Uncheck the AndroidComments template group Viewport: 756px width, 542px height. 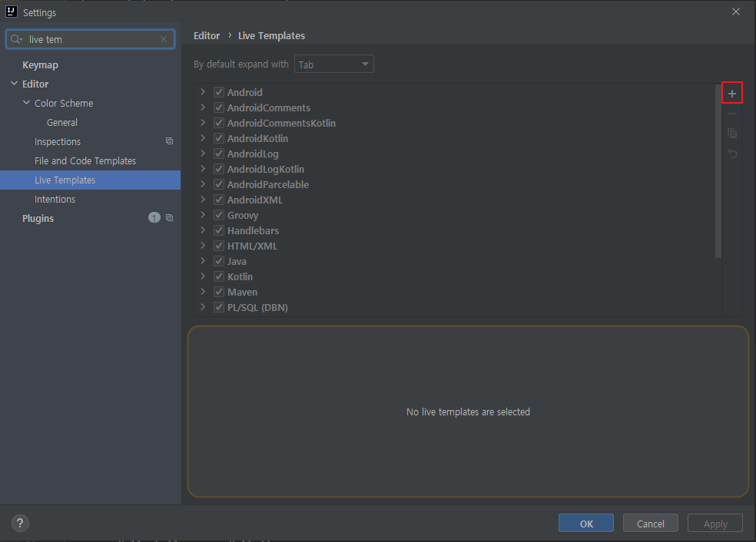(x=219, y=107)
